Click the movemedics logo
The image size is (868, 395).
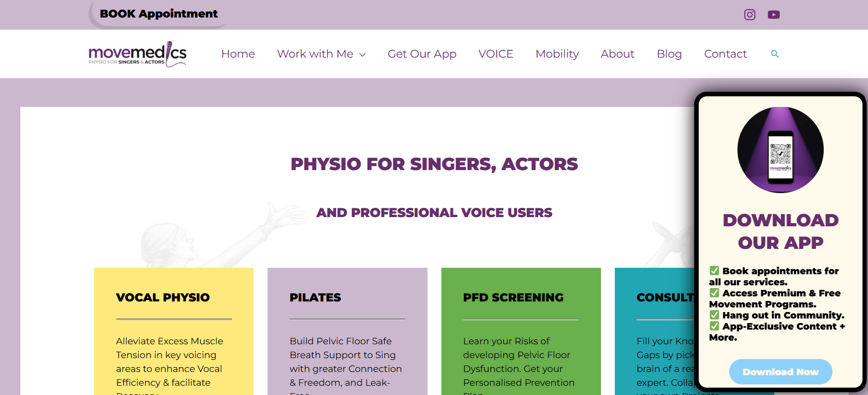[137, 54]
